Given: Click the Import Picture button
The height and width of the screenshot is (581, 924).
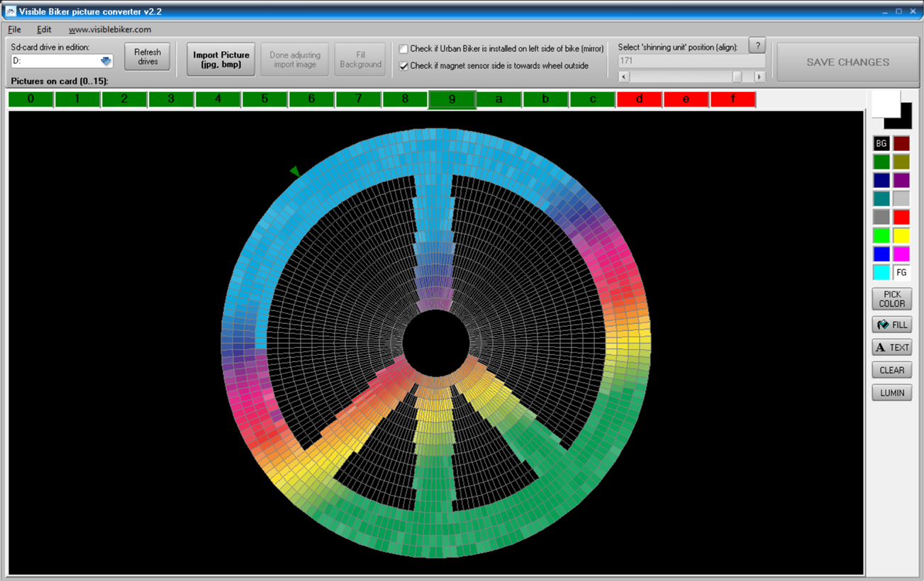Looking at the screenshot, I should click(x=221, y=60).
